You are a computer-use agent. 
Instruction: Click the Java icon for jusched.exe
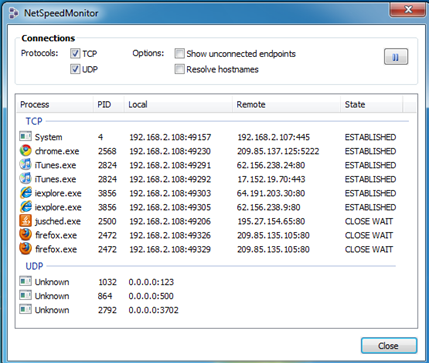point(25,221)
